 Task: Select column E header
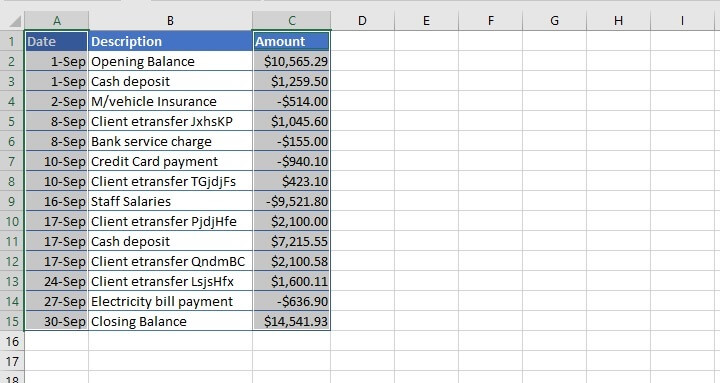tap(426, 21)
